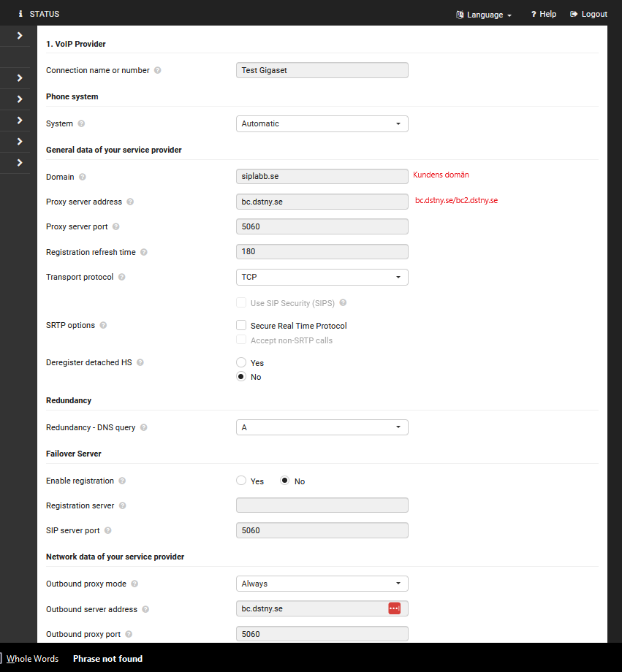The height and width of the screenshot is (672, 622).
Task: Click help icon beside Domain label
Action: [83, 177]
